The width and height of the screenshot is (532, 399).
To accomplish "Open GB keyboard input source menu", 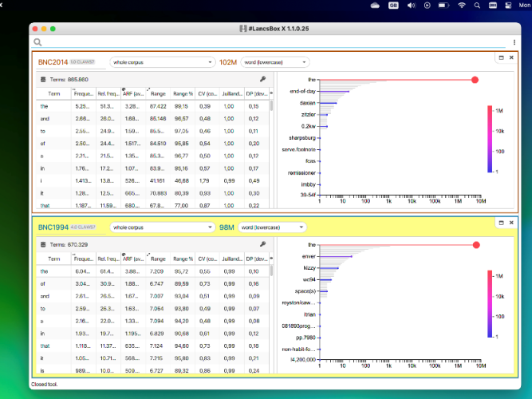I will pyautogui.click(x=393, y=5).
